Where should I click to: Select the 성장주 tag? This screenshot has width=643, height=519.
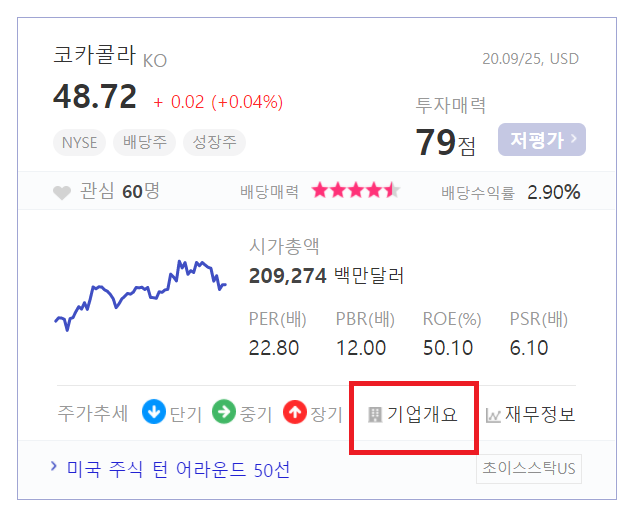tap(214, 143)
